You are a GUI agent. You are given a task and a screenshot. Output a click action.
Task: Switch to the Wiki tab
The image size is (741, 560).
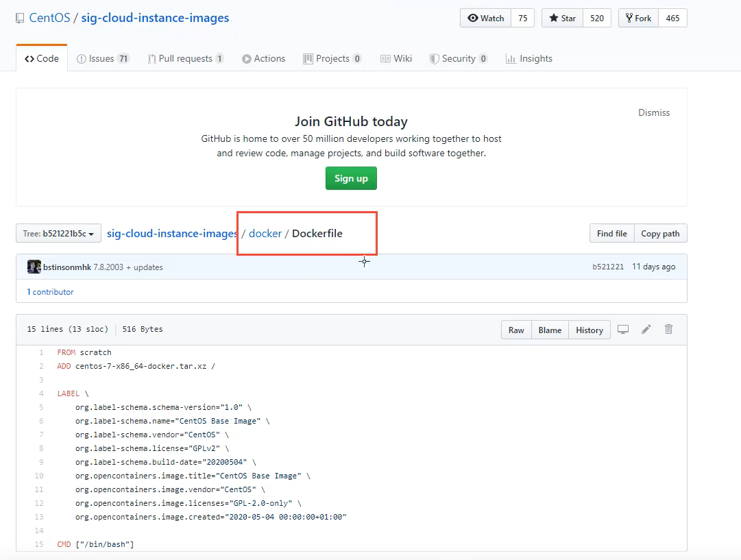(x=396, y=58)
